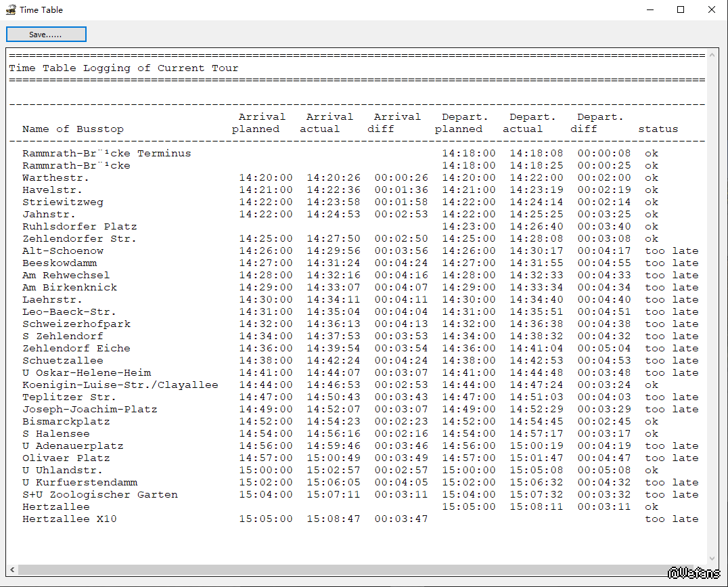
Task: Click the 'ok' status for Bismarckplatz
Action: [x=651, y=421]
